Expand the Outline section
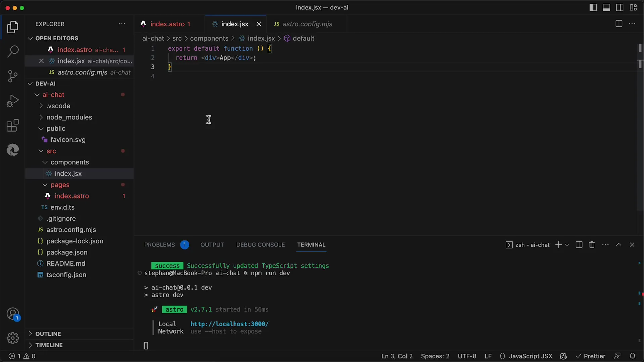 pos(48,334)
